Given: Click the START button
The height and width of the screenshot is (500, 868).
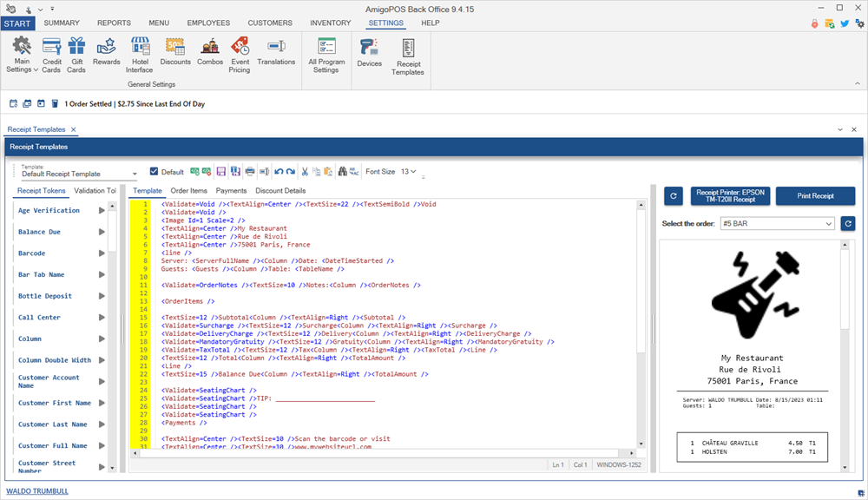Looking at the screenshot, I should click(17, 23).
